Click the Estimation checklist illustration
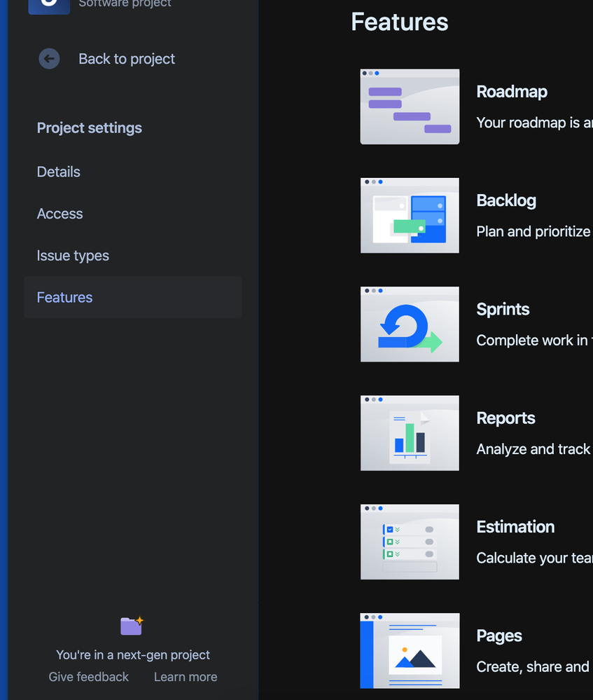The height and width of the screenshot is (700, 593). pos(410,542)
